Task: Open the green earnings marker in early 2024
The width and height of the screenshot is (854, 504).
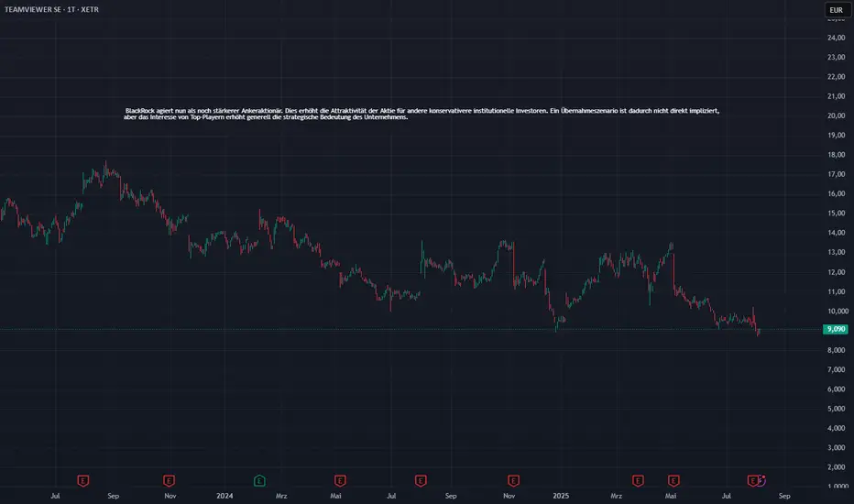Action: click(260, 480)
